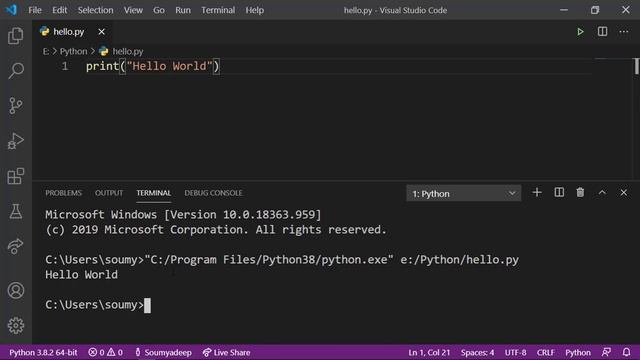
Task: Open the Go menu
Action: tap(159, 10)
